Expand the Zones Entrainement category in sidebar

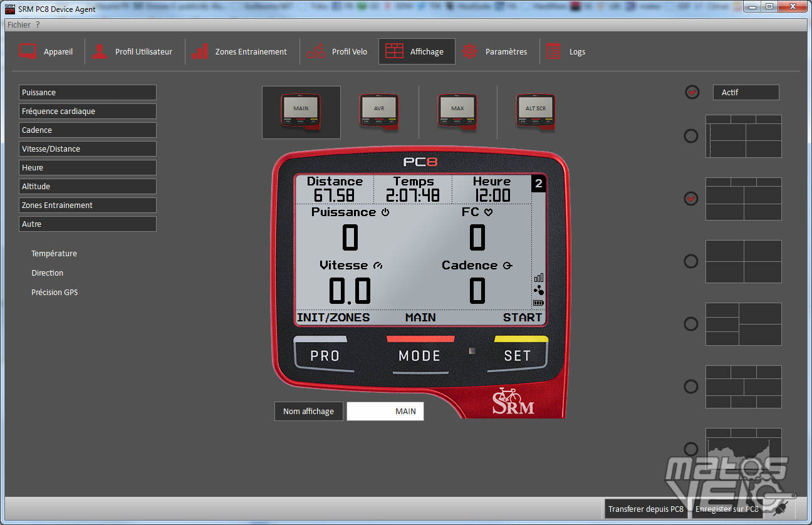[x=88, y=205]
